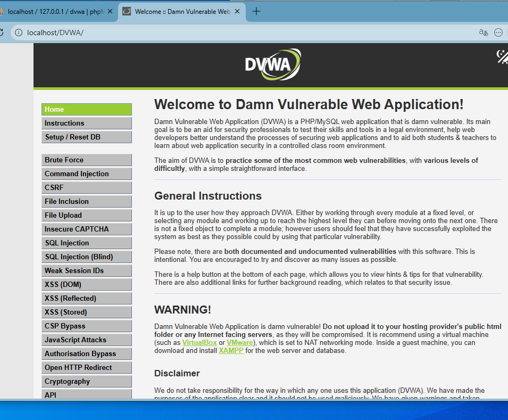
Task: Click the DVWA logo in header
Action: coord(273,64)
